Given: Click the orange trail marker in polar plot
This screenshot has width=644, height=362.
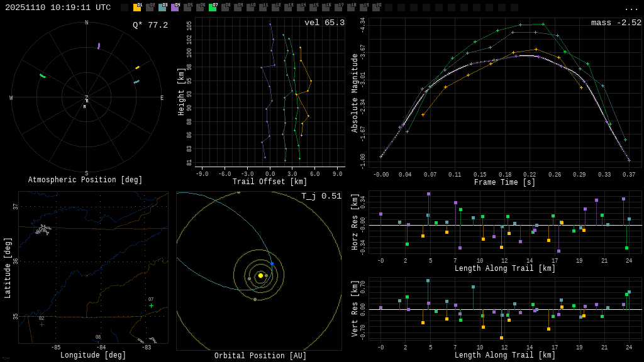Looking at the screenshot, I should [137, 67].
